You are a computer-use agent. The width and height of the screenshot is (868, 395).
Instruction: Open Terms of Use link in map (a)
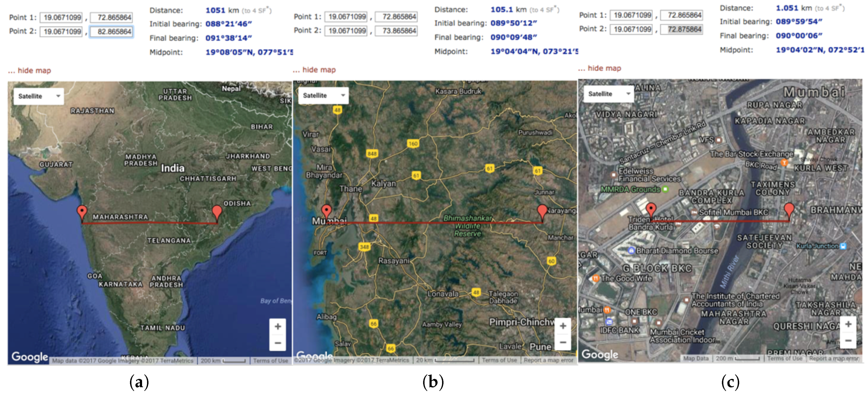270,361
